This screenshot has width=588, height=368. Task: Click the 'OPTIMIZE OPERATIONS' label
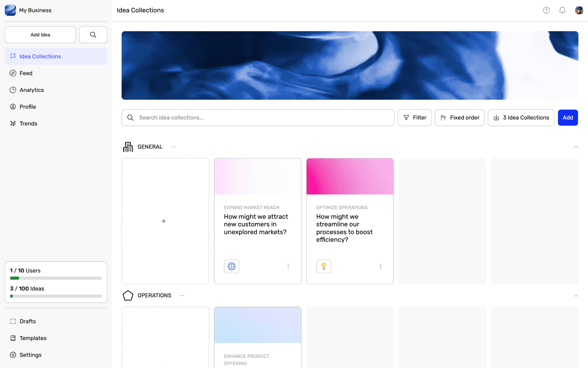pyautogui.click(x=342, y=207)
